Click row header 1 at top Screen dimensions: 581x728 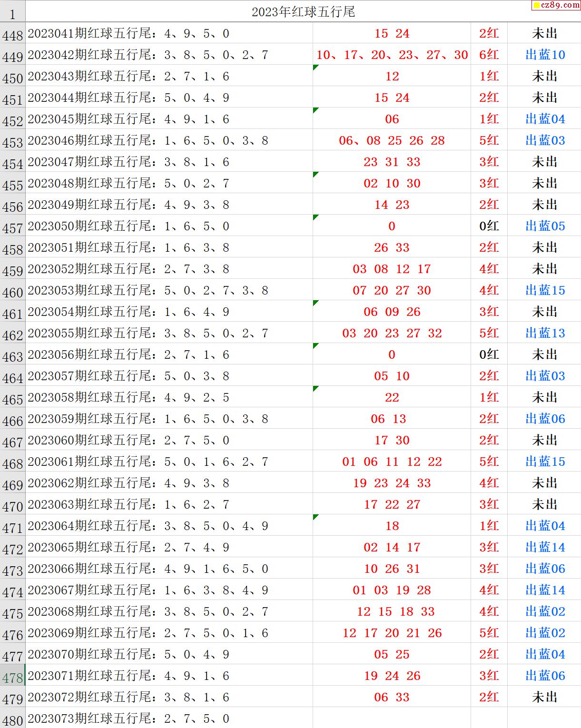(12, 12)
